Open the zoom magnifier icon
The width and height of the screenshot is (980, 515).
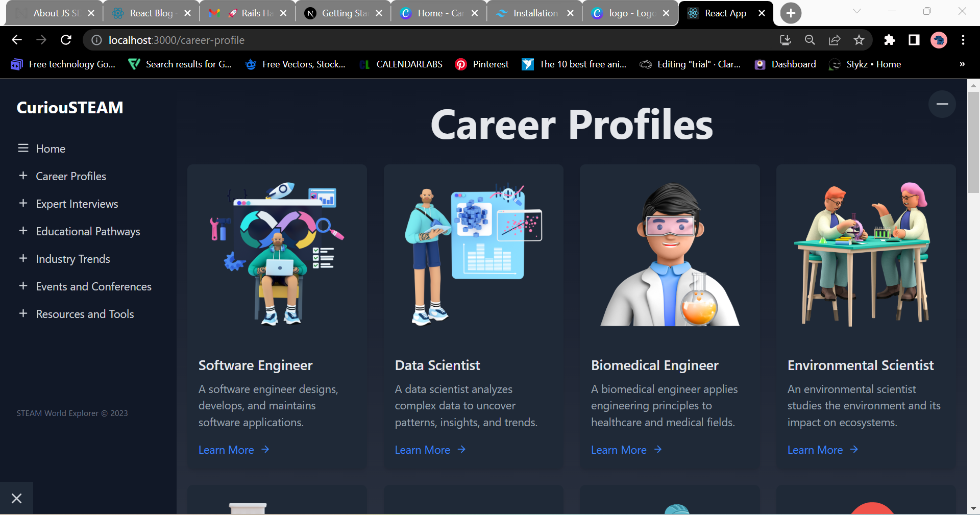pos(810,40)
